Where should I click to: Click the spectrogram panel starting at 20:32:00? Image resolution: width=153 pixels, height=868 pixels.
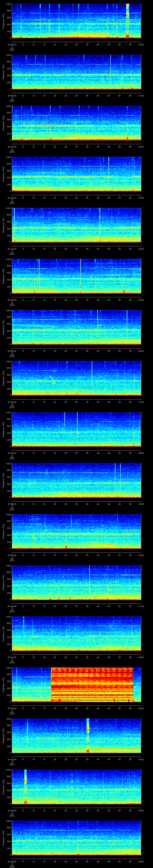click(77, 174)
